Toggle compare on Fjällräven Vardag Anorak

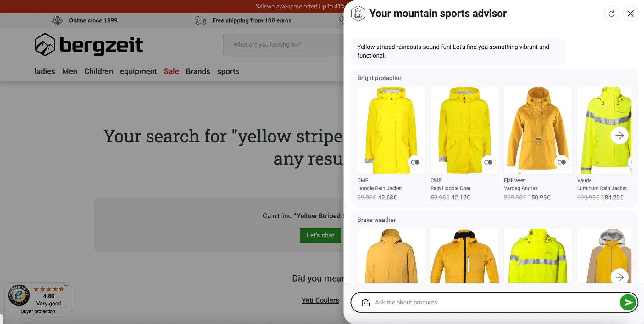[562, 162]
